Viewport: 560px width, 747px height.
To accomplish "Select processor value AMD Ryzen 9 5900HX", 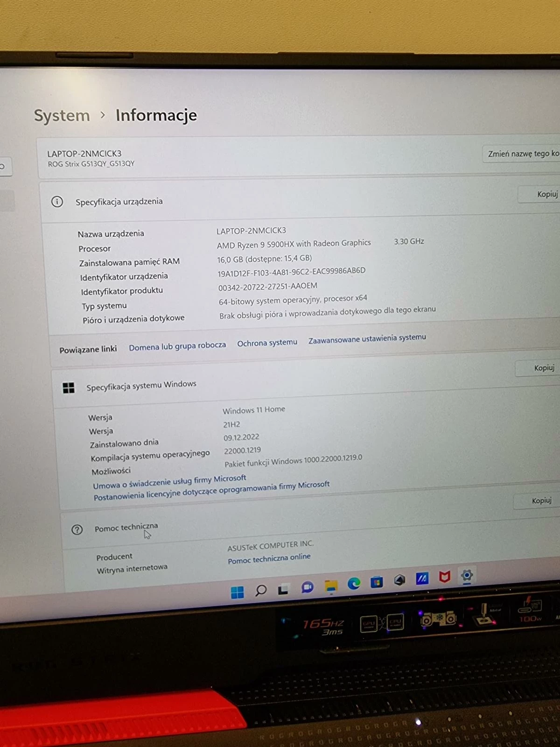I will click(294, 244).
